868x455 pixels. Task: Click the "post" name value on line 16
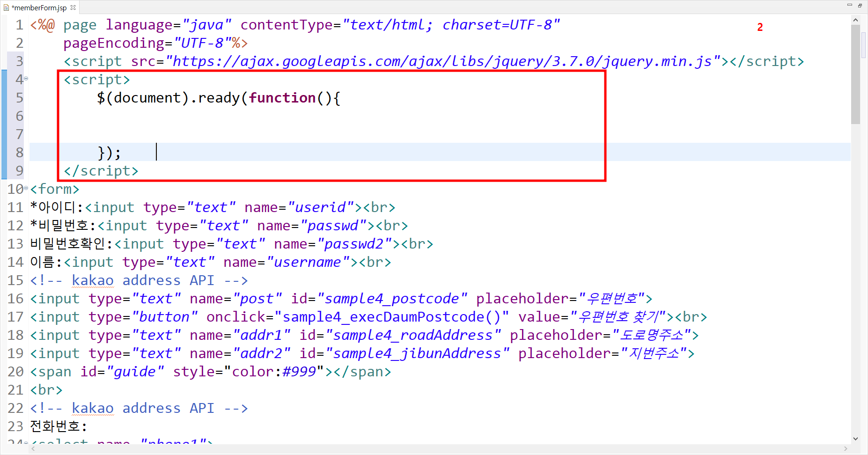tap(257, 299)
